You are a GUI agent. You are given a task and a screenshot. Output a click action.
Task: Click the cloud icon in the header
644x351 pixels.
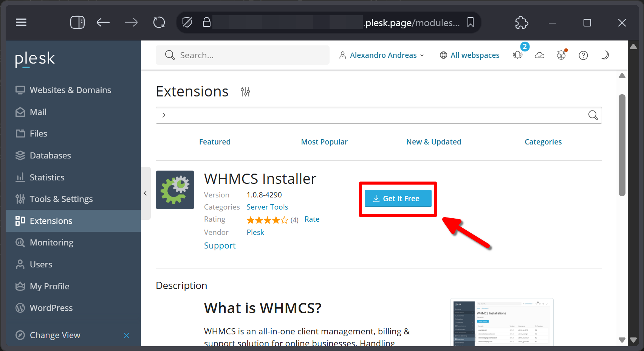540,55
